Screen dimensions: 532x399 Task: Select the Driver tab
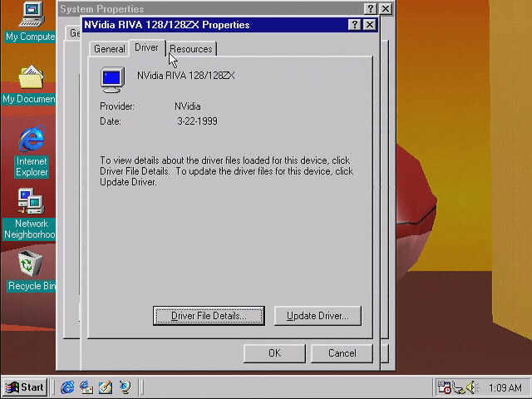click(x=146, y=47)
